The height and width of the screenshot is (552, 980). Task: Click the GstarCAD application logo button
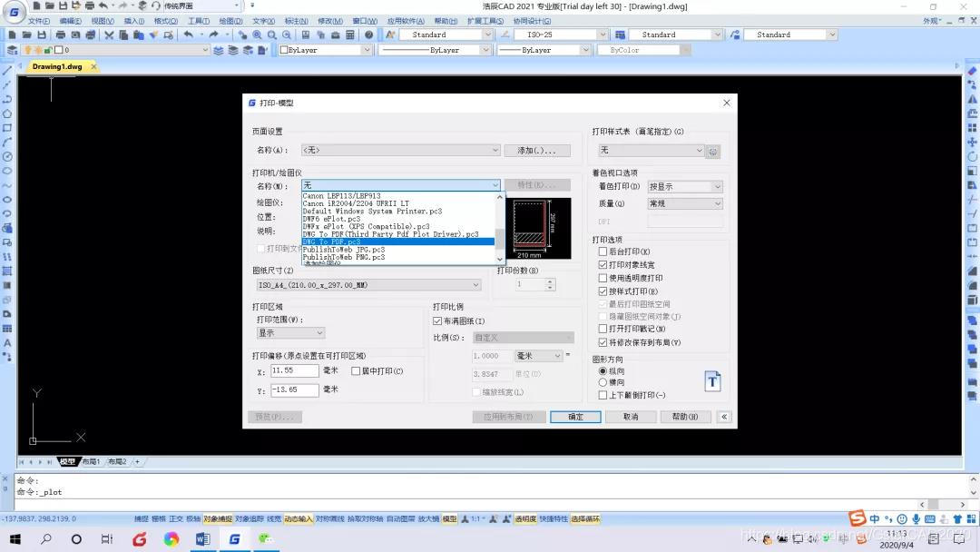pyautogui.click(x=13, y=11)
